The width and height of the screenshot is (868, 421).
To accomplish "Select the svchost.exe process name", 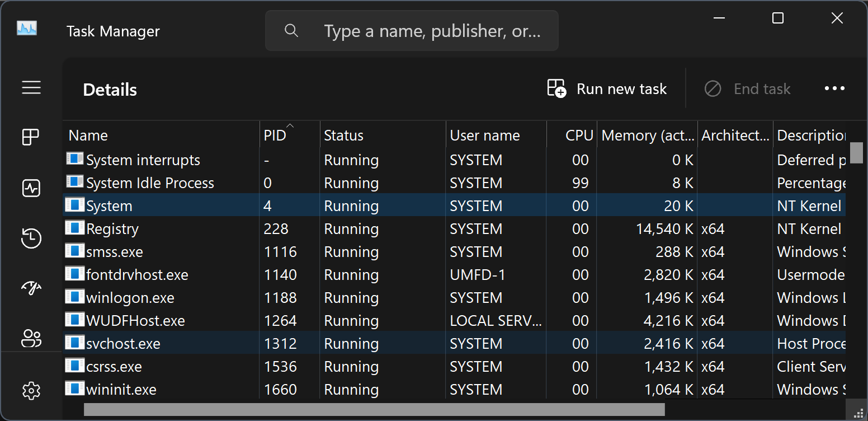I will [123, 344].
